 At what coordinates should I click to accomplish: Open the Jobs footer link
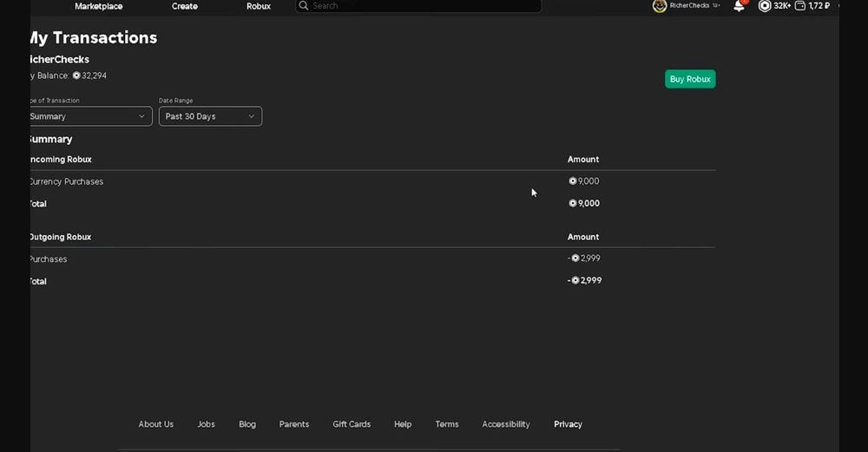206,424
